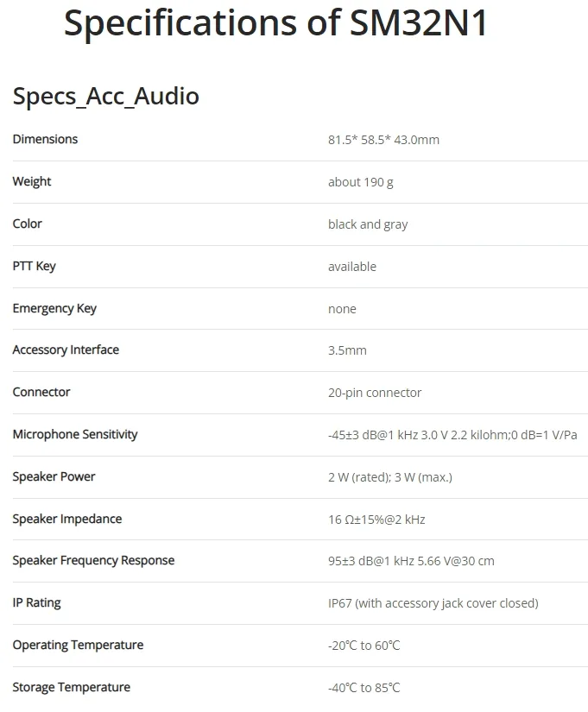Select the about 190 g value

[361, 182]
